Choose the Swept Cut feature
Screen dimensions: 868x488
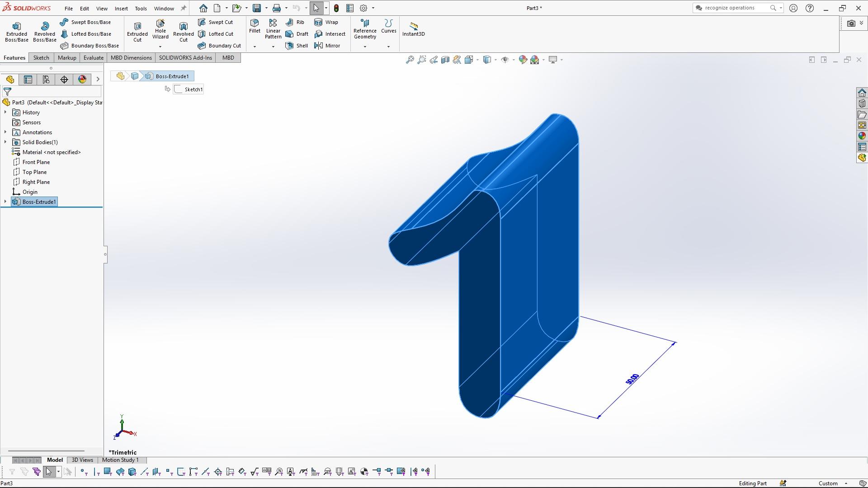click(x=216, y=22)
